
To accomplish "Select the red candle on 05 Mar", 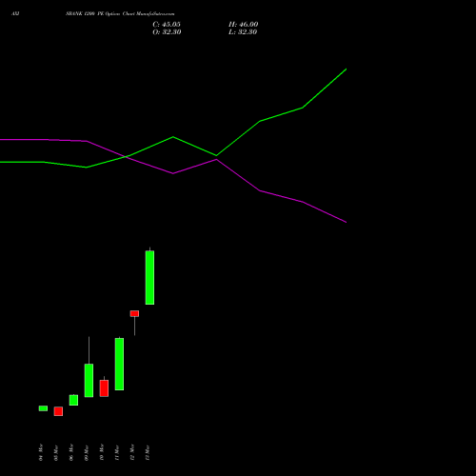I will [x=58, y=411].
